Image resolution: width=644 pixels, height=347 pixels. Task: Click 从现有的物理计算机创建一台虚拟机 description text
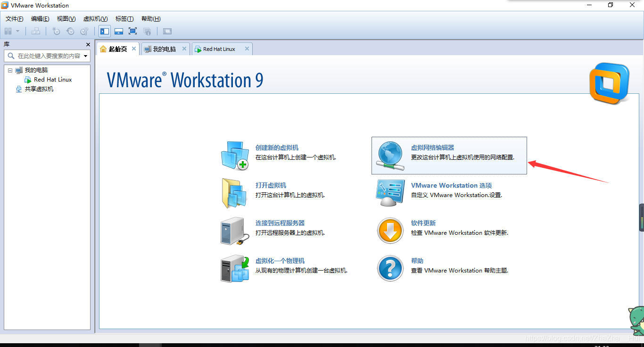tap(302, 270)
